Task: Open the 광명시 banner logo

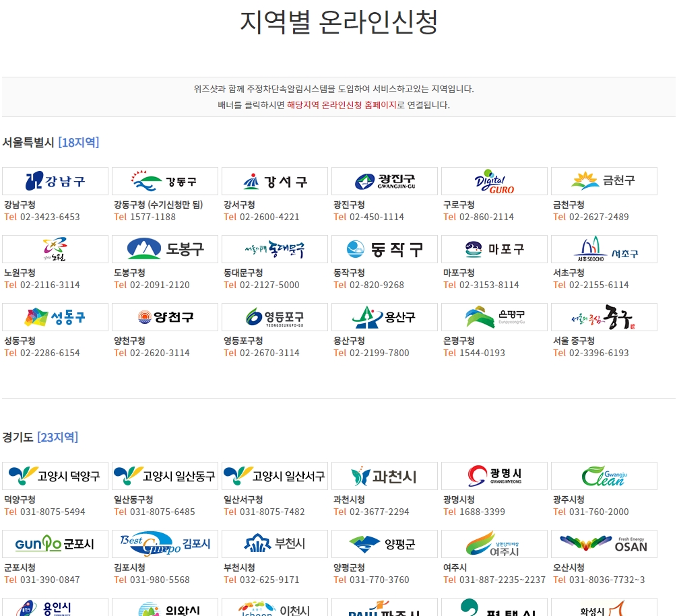Action: coord(494,476)
